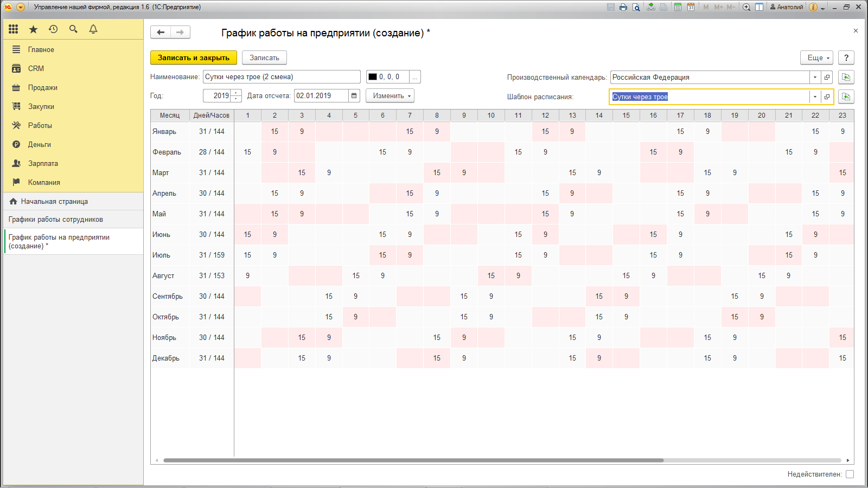Go forward with the right arrow
868x488 pixels.
pyautogui.click(x=180, y=32)
